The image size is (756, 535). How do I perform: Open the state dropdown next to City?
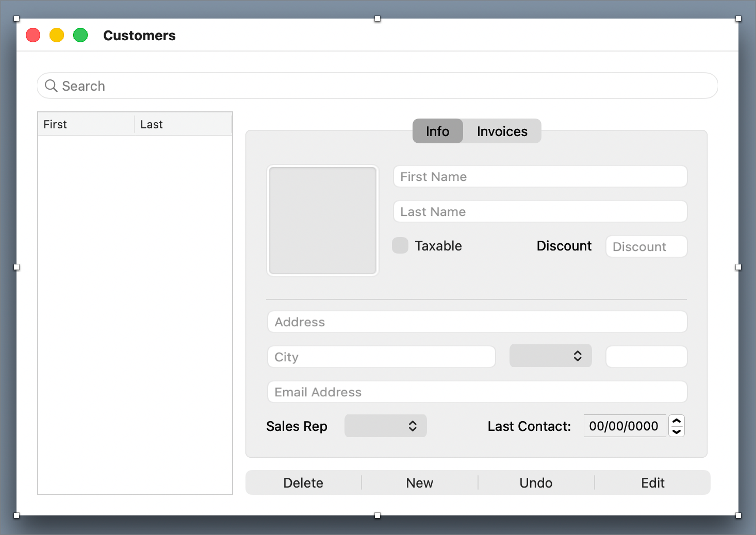click(x=551, y=356)
